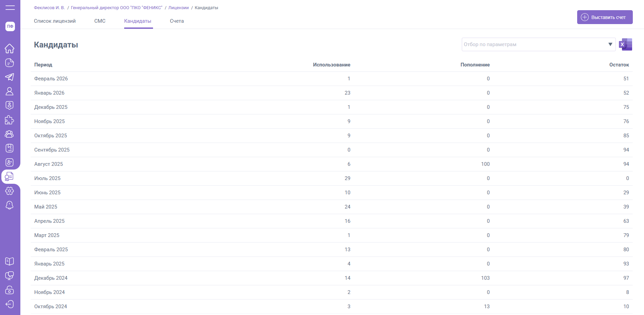Click into the Отбор по параметрам field
This screenshot has width=644, height=315.
coord(533,44)
